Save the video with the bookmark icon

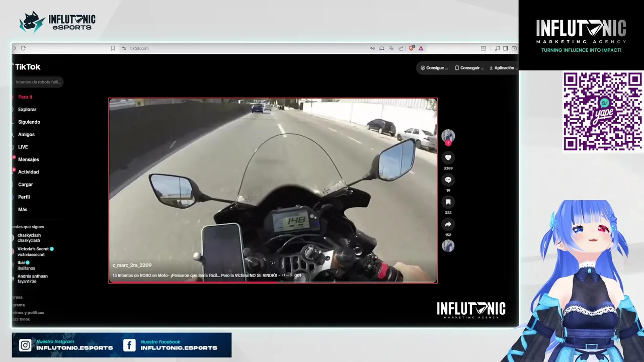(x=448, y=202)
